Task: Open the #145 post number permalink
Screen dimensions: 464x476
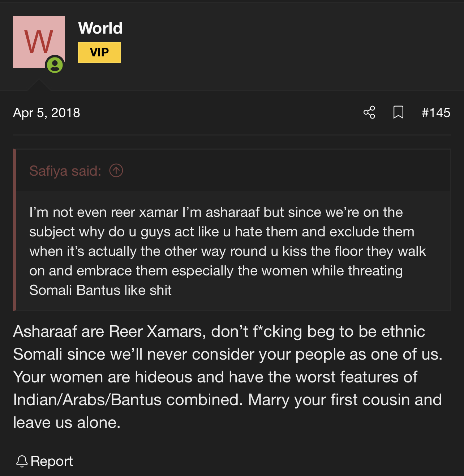Action: coord(436,113)
